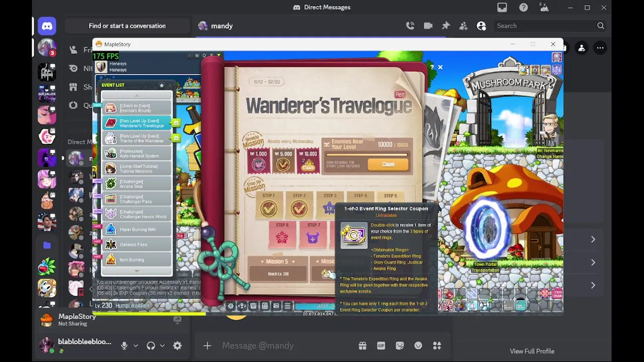Image resolution: width=644 pixels, height=362 pixels.
Task: Claim the 10,000 weekly mission reward
Action: [x=308, y=161]
